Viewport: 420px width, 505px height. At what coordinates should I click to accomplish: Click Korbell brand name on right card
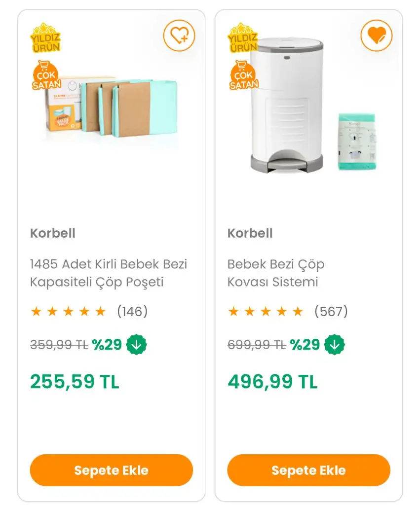[x=250, y=233]
